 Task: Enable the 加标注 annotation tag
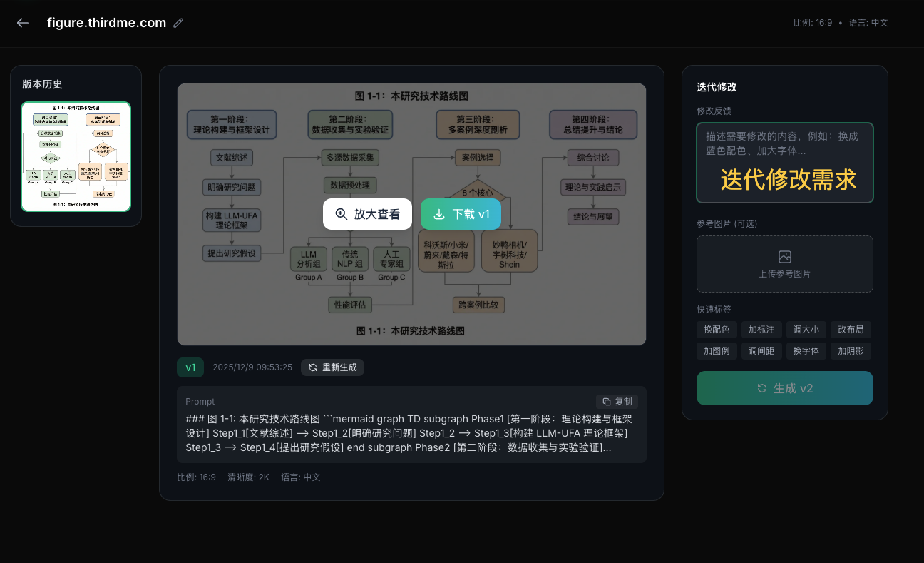761,329
